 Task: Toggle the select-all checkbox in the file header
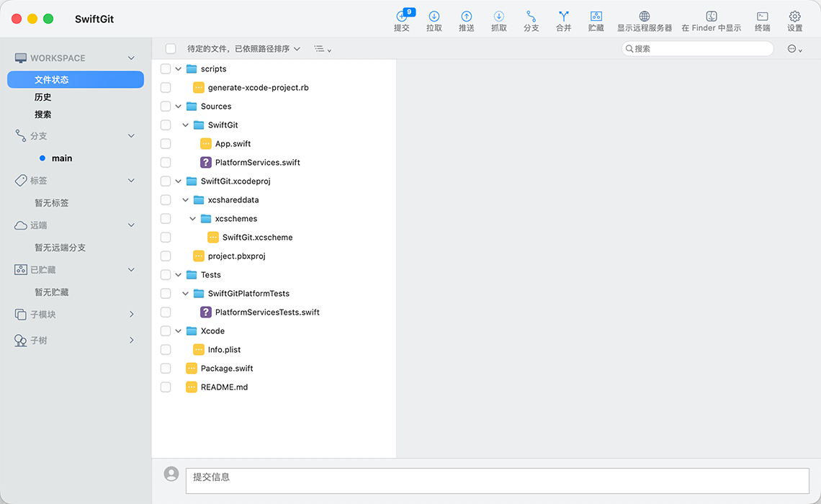(x=171, y=49)
